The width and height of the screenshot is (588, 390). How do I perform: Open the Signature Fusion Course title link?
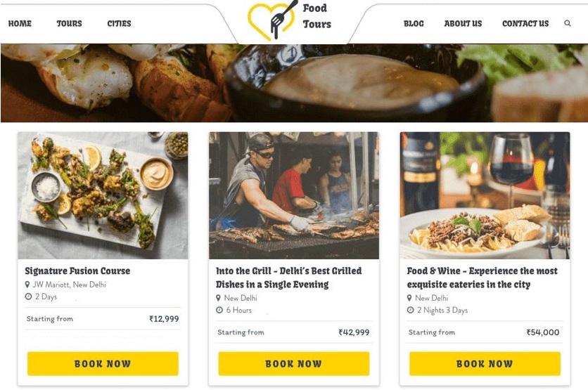77,271
